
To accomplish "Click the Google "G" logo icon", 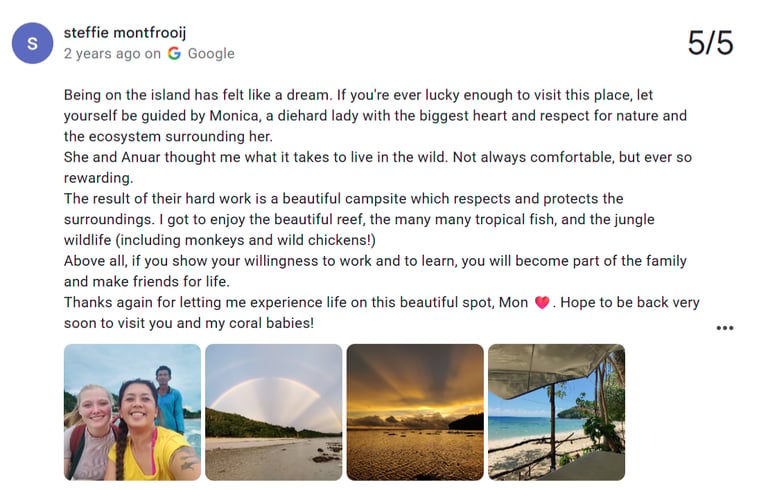I will click(x=174, y=53).
